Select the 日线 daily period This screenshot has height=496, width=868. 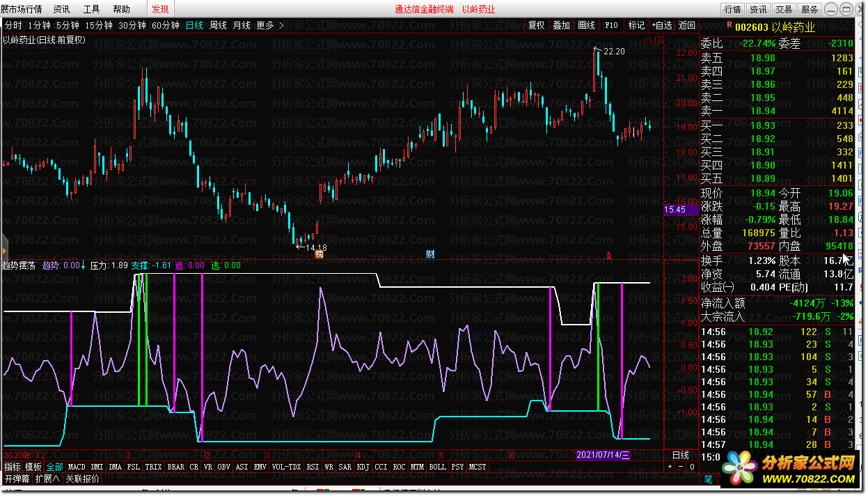[x=194, y=25]
